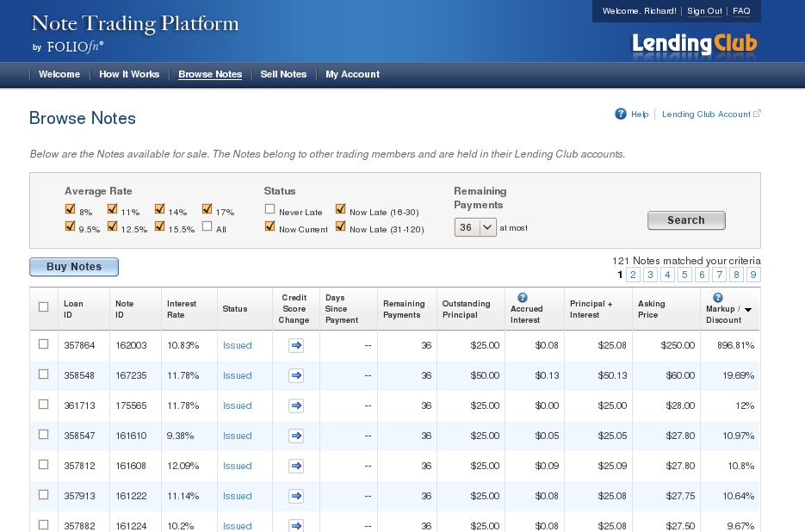Open the FAQ link
Image resolution: width=805 pixels, height=532 pixels.
pos(741,11)
